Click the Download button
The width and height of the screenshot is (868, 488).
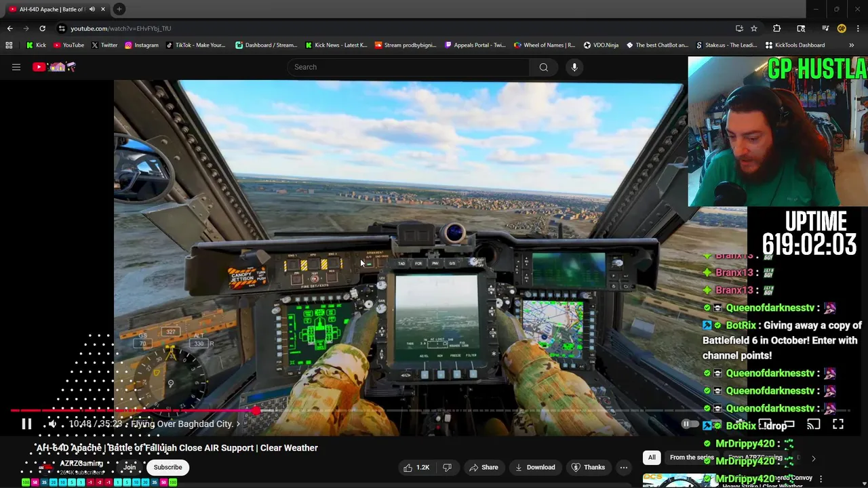[x=535, y=468]
